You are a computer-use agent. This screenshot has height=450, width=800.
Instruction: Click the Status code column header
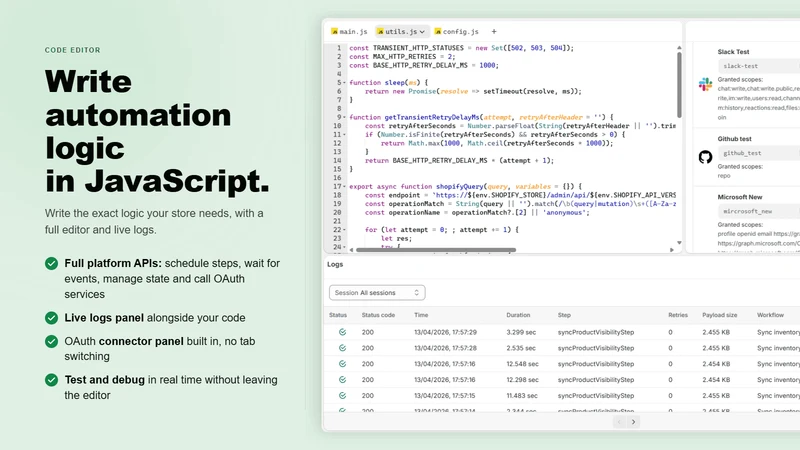[x=378, y=315]
